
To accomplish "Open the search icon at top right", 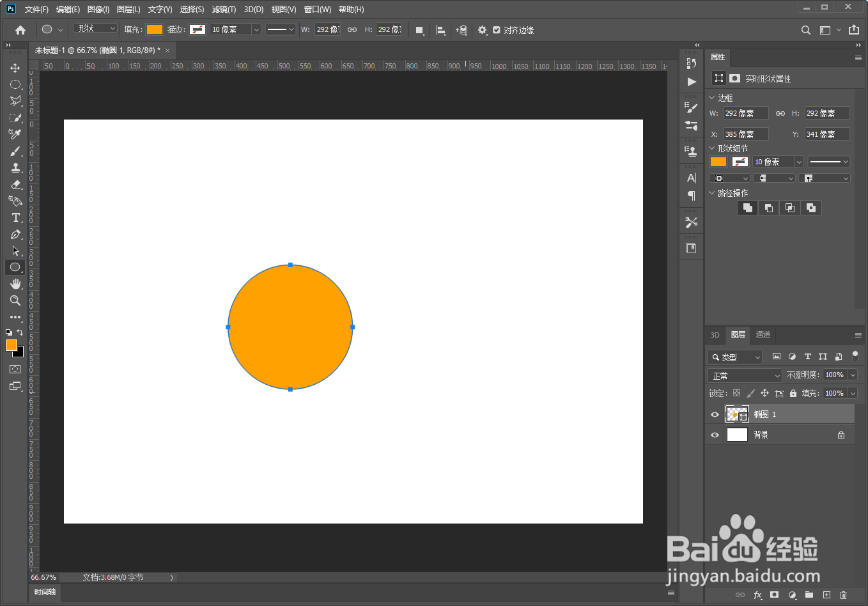I will click(x=806, y=30).
